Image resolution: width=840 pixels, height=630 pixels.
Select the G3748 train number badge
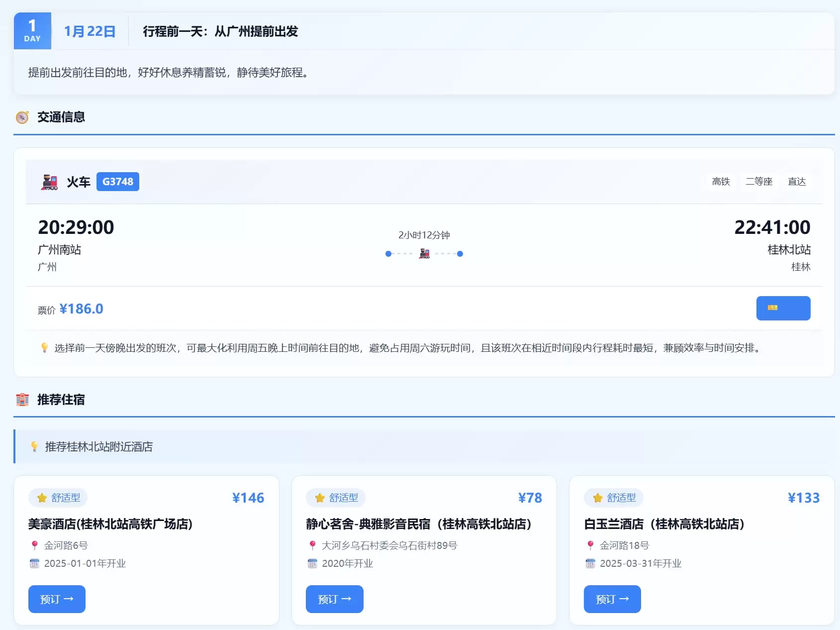click(118, 182)
